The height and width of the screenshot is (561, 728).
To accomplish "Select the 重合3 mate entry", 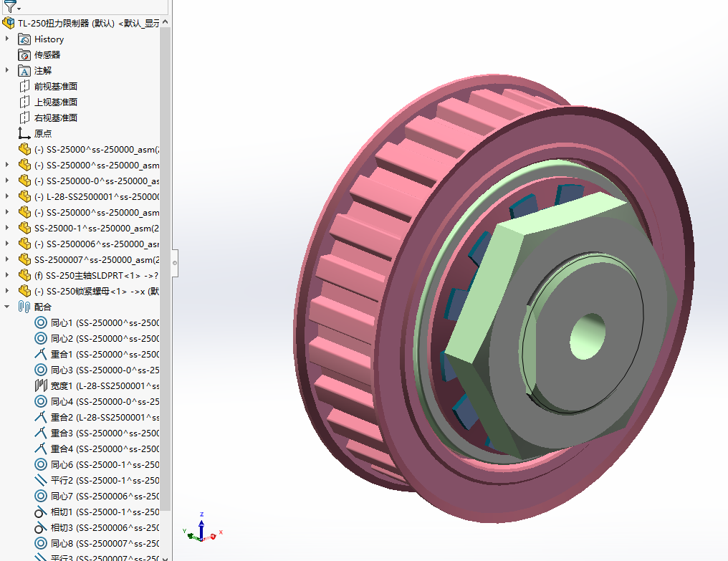I will [x=97, y=433].
